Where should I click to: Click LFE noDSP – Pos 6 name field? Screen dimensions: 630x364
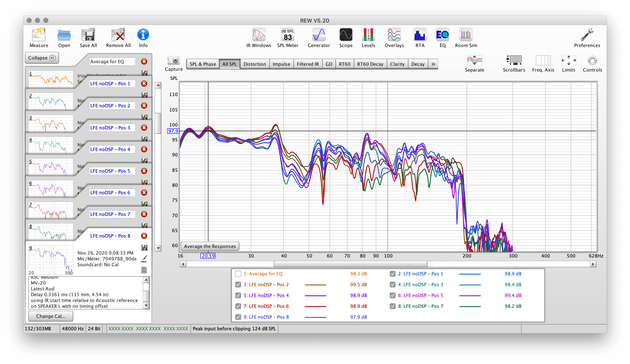click(x=112, y=193)
